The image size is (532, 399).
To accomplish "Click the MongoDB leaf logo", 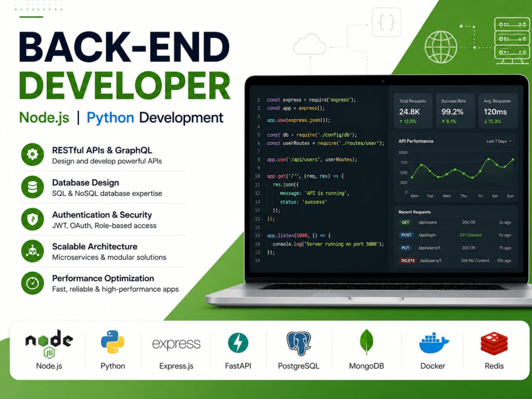I will point(367,342).
